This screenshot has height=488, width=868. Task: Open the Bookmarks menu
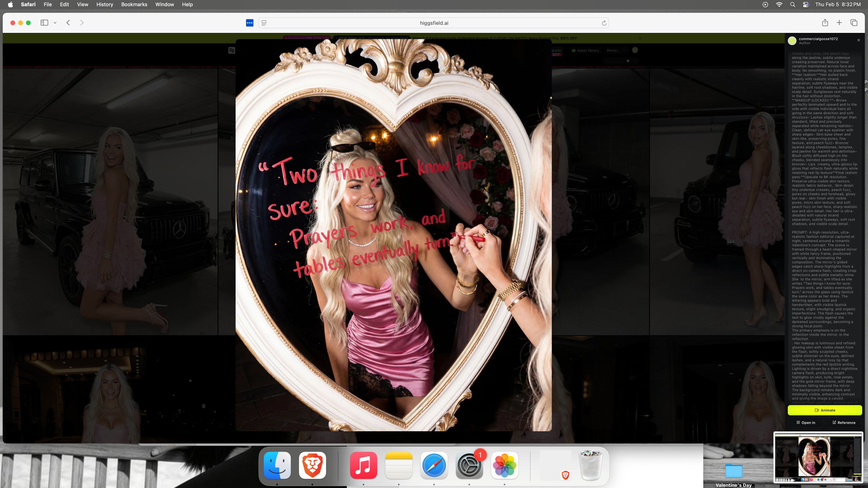tap(134, 4)
